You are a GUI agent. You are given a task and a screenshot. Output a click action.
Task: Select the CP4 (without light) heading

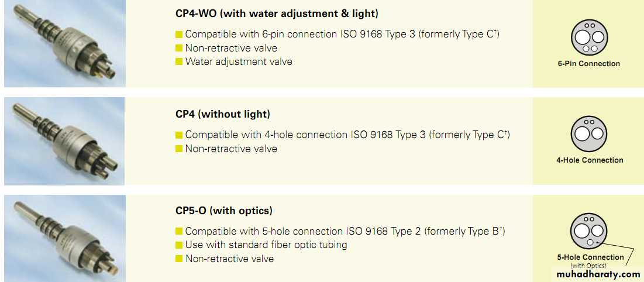click(223, 114)
